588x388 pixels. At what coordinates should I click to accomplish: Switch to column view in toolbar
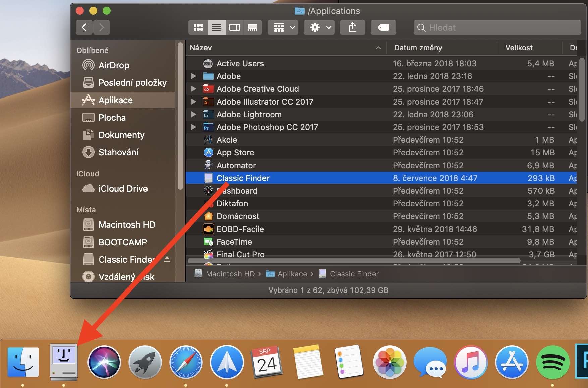click(234, 27)
